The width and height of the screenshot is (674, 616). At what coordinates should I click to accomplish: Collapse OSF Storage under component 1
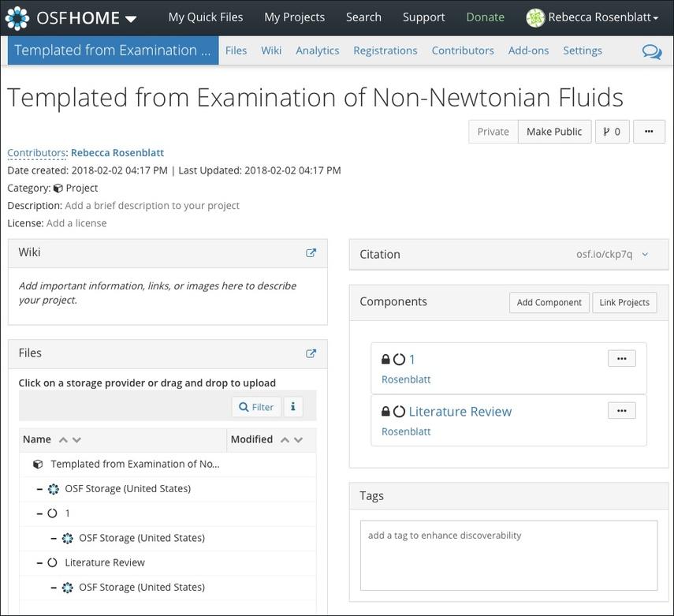pos(54,539)
